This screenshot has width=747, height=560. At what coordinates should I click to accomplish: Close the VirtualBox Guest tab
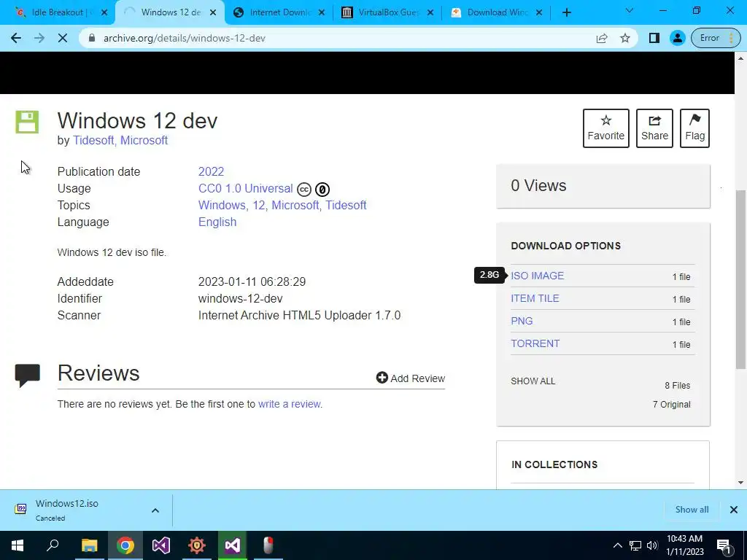[430, 12]
